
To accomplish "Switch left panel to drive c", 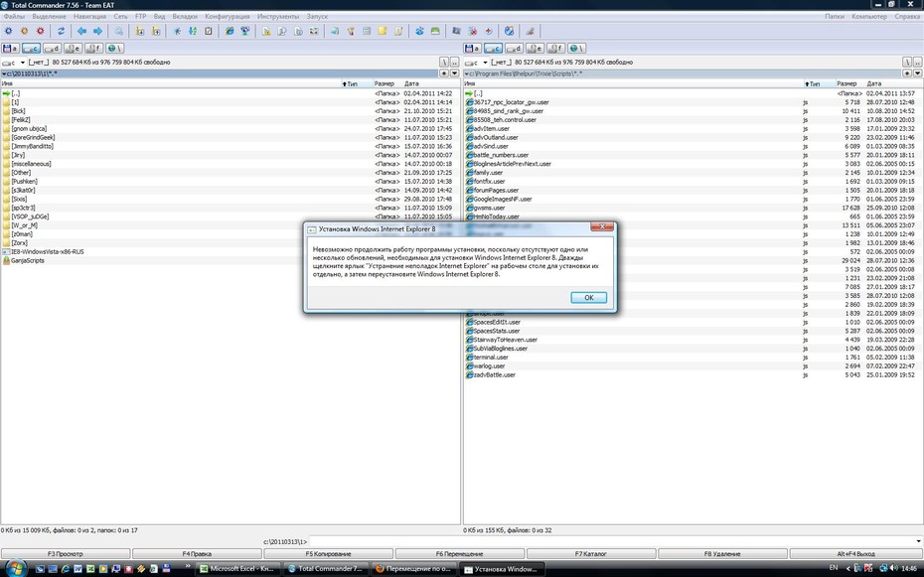I will tap(31, 49).
